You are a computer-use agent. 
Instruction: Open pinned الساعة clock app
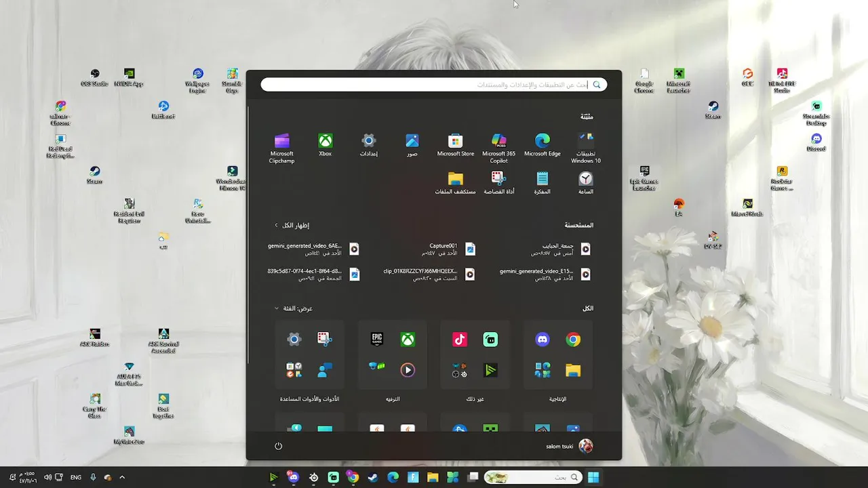click(x=586, y=183)
